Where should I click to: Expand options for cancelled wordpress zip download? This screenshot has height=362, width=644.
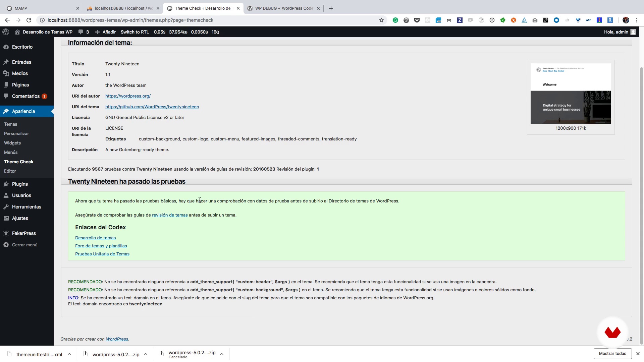coord(222,354)
